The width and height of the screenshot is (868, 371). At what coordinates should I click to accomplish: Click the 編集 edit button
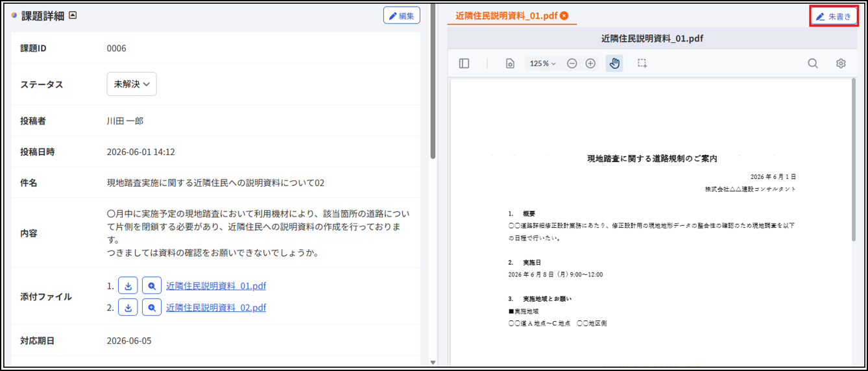click(402, 16)
